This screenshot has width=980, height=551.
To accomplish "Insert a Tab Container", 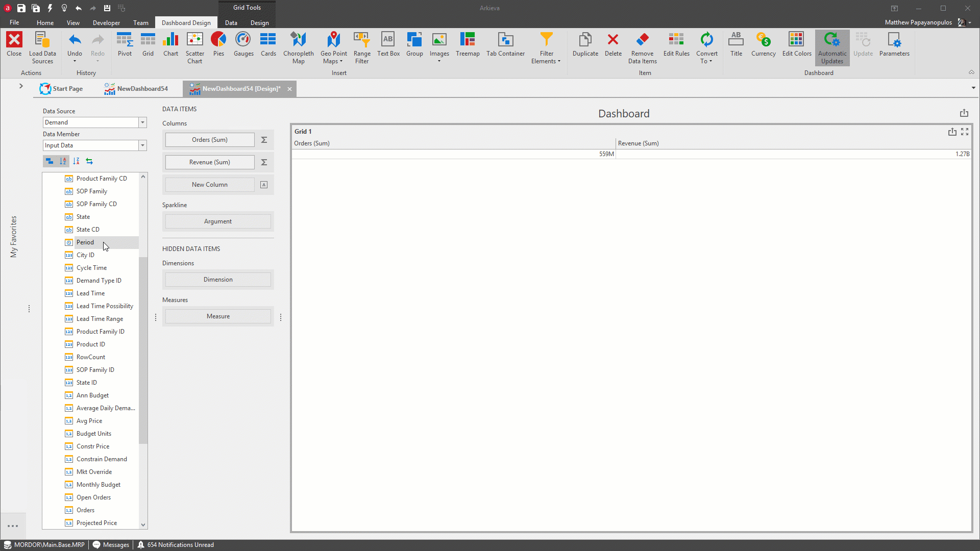I will tap(505, 44).
